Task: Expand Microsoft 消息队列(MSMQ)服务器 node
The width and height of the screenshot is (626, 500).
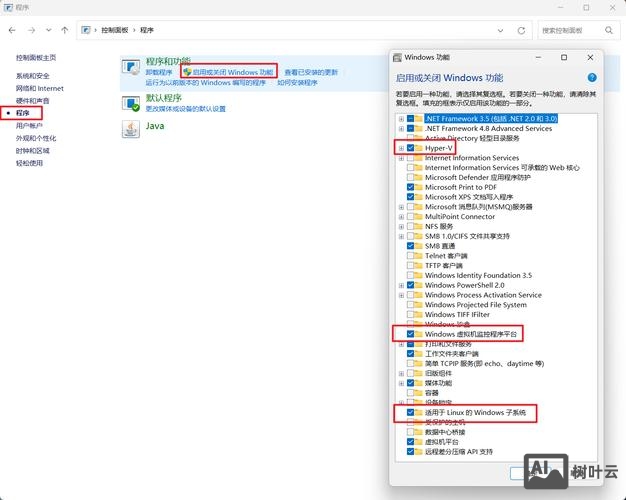Action: (x=401, y=207)
